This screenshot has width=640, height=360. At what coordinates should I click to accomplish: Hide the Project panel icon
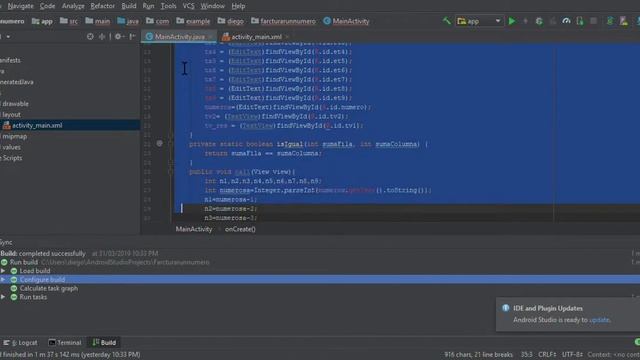pyautogui.click(x=132, y=37)
